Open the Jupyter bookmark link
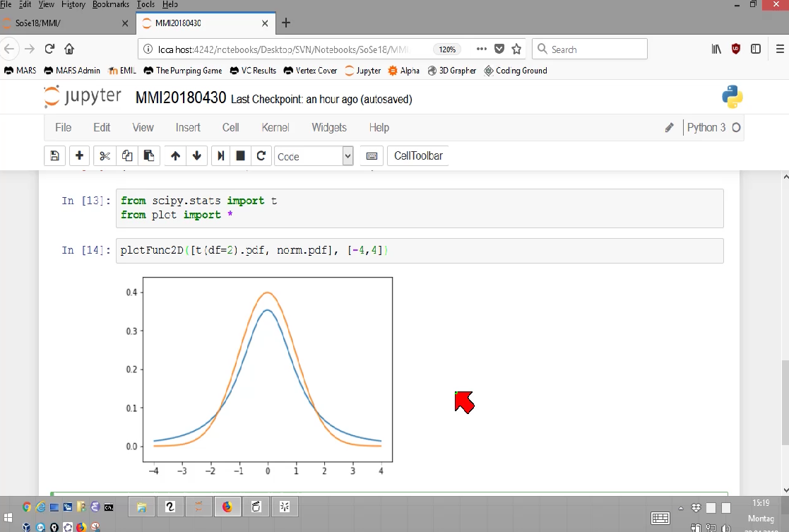Image resolution: width=789 pixels, height=532 pixels. coord(363,71)
